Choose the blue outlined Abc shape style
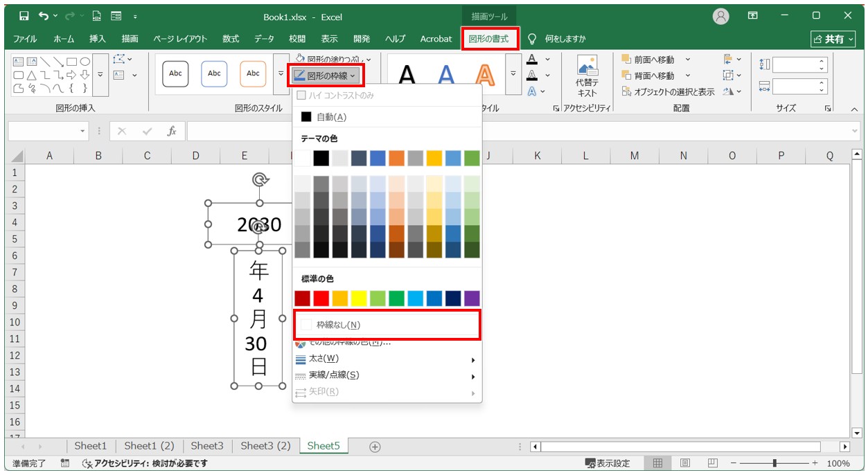The image size is (868, 475). point(214,73)
